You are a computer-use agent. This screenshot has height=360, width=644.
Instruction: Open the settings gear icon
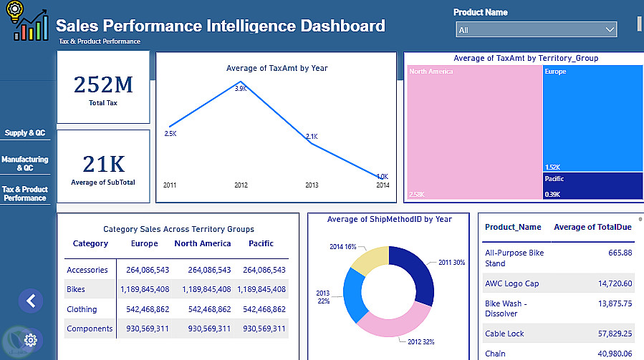pyautogui.click(x=30, y=340)
